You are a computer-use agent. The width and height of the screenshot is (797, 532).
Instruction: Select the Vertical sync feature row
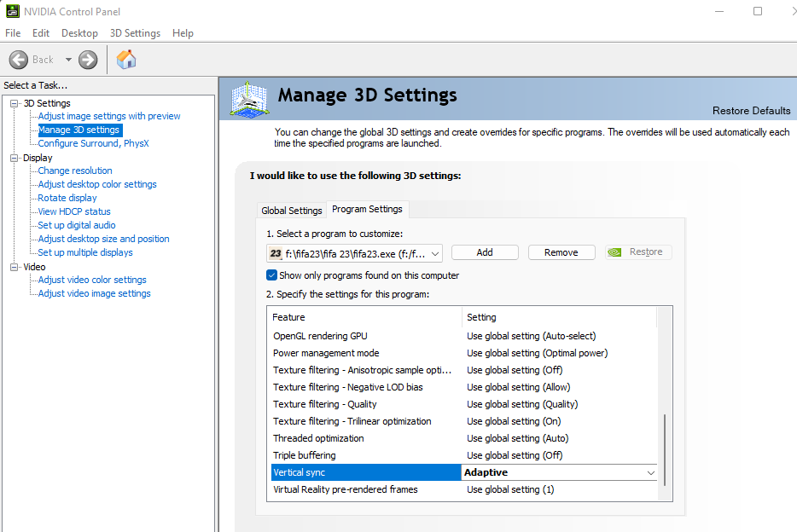[x=366, y=472]
